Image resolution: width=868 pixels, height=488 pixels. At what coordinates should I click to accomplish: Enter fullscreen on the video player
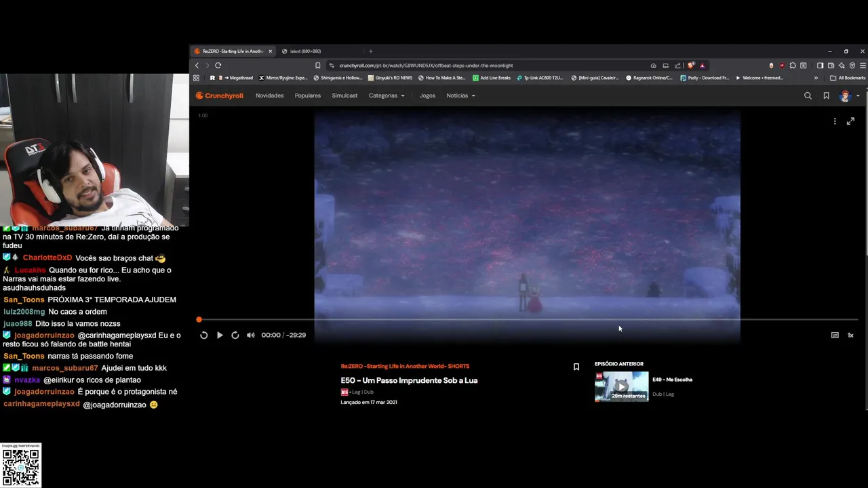(x=850, y=121)
